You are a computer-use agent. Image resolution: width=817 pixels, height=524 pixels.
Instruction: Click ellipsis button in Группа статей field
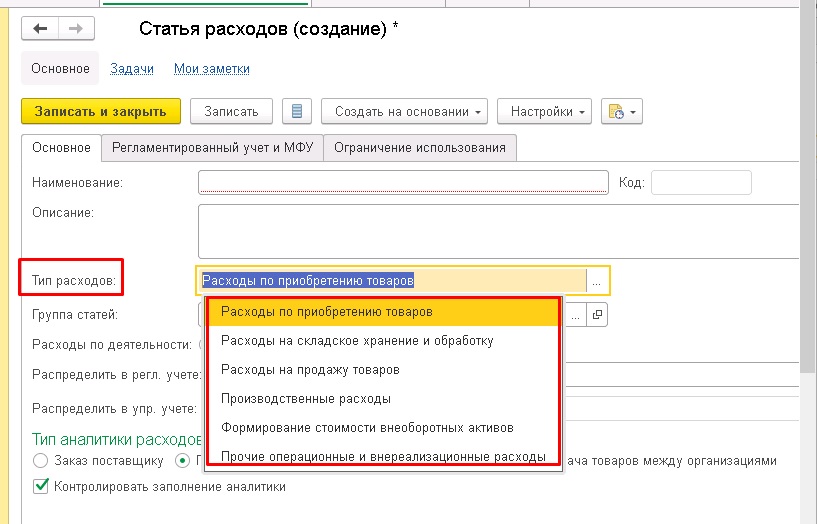[575, 315]
